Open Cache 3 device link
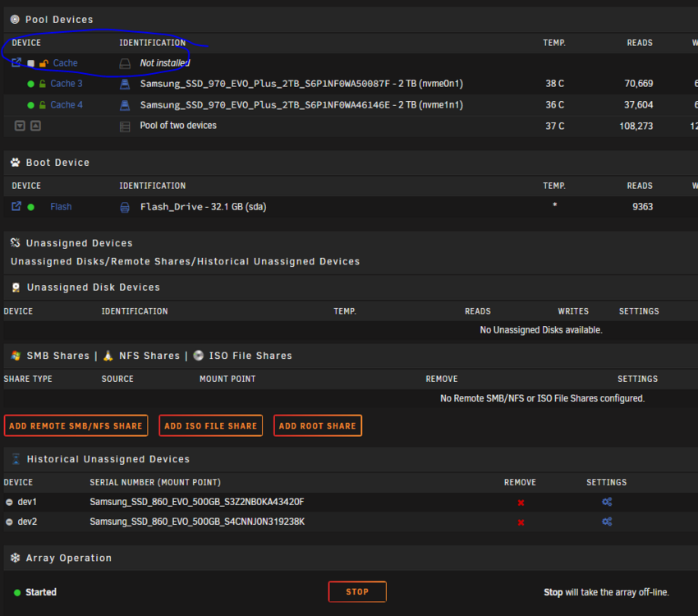The width and height of the screenshot is (698, 616). click(67, 83)
